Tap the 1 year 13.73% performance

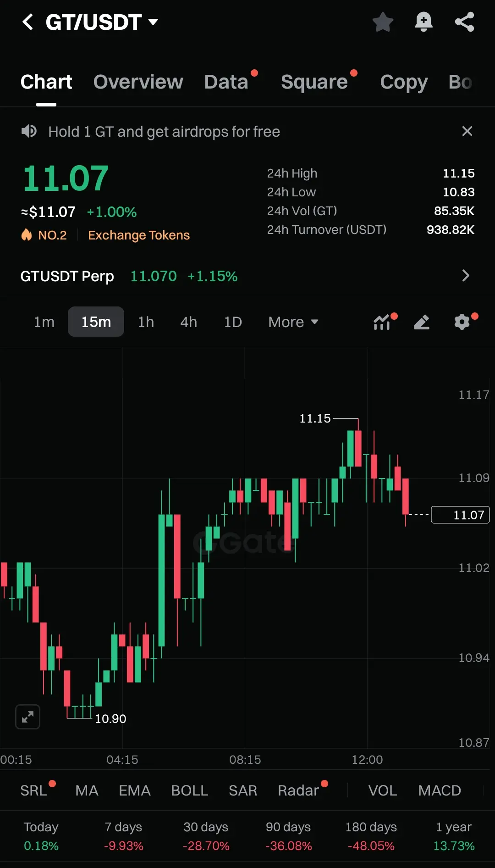(x=454, y=836)
